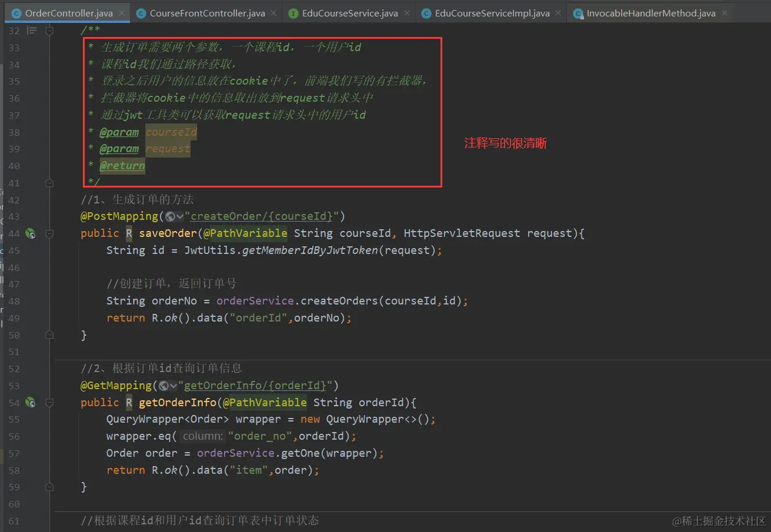Click the createOrders method call

339,301
